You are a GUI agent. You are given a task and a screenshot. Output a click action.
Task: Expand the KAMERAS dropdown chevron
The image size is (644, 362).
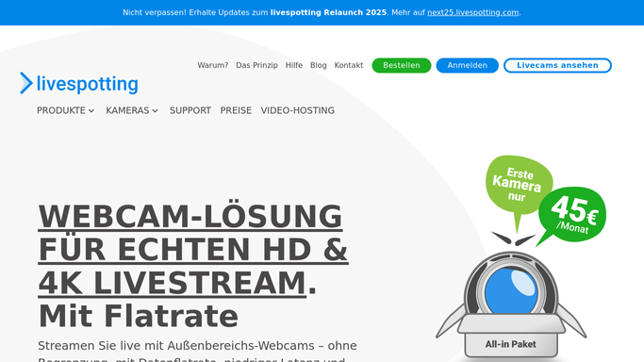(155, 111)
